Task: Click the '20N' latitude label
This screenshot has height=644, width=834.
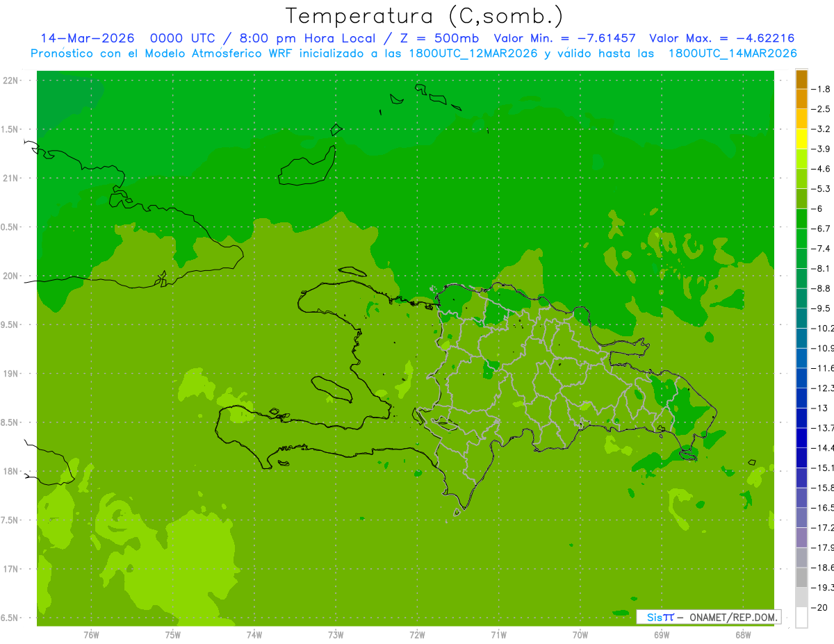Action: pyautogui.click(x=10, y=276)
